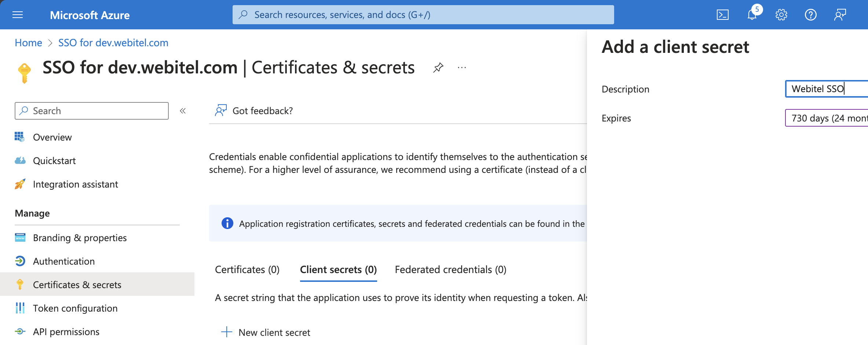
Task: Switch to Client secrets (0) tab
Action: [338, 270]
